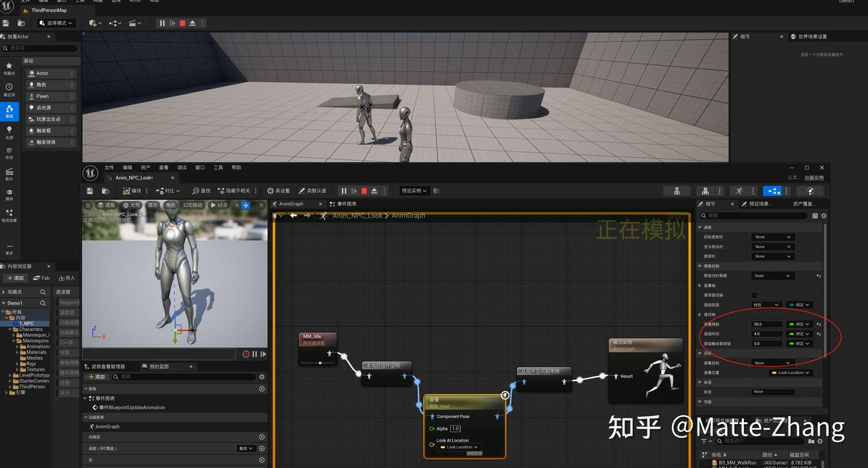
Task: Open the 要修改的骨骼 head dropdown
Action: (x=773, y=276)
